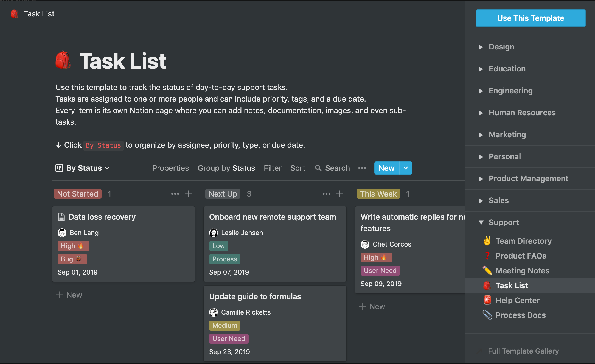Click Bug tag on Data loss recovery

click(72, 259)
